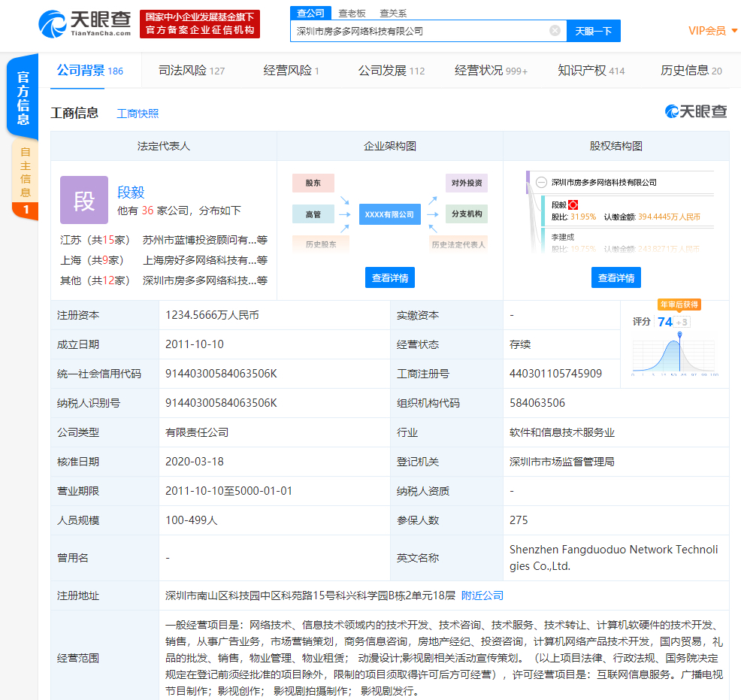Click the staff size value 100-499人
Screen dimensions: 741x700
(x=192, y=520)
